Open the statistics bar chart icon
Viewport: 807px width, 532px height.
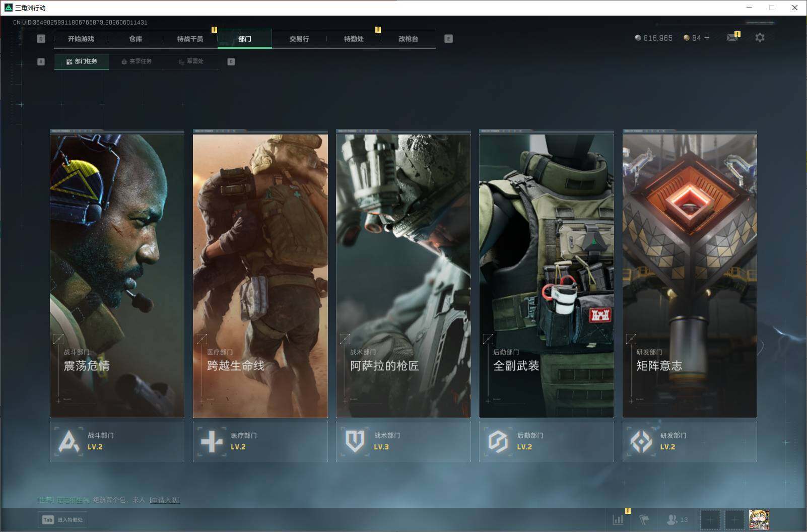(618, 519)
